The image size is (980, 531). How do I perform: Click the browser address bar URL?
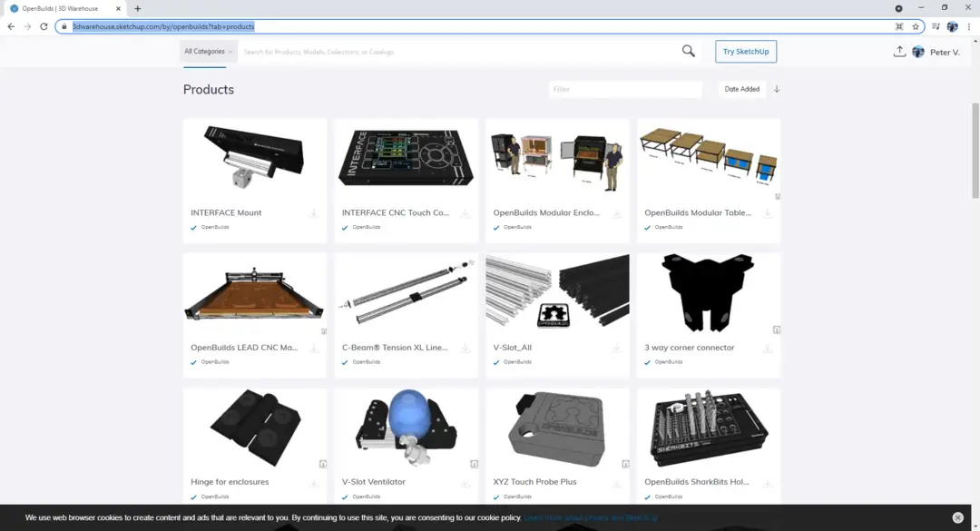pos(163,26)
